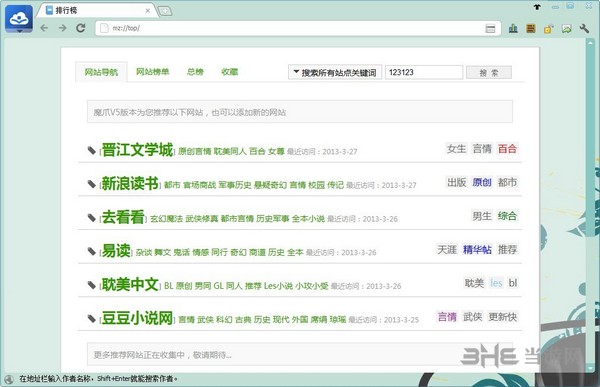Click the blue 原创 tag button
Viewport: 600px width, 387px height.
pyautogui.click(x=482, y=182)
